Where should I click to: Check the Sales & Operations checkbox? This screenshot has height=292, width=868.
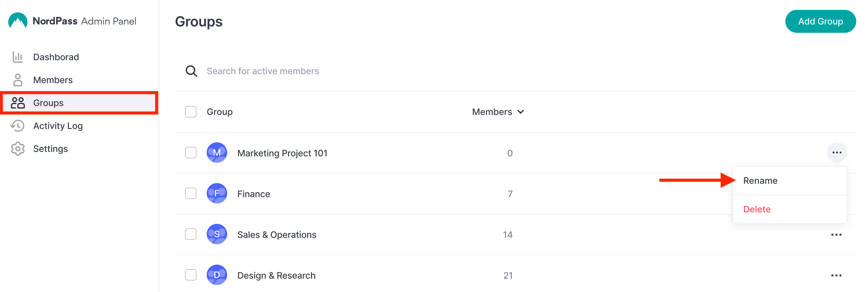[191, 234]
